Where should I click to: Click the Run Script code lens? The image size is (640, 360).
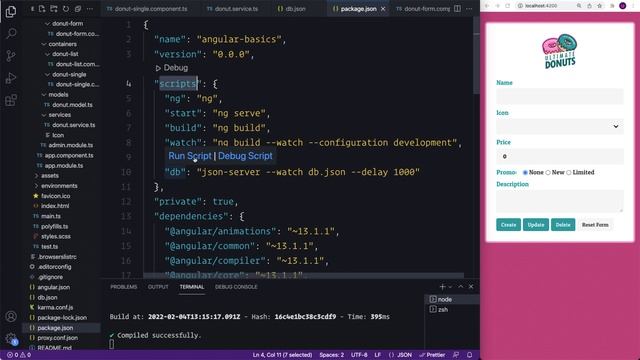pos(190,156)
